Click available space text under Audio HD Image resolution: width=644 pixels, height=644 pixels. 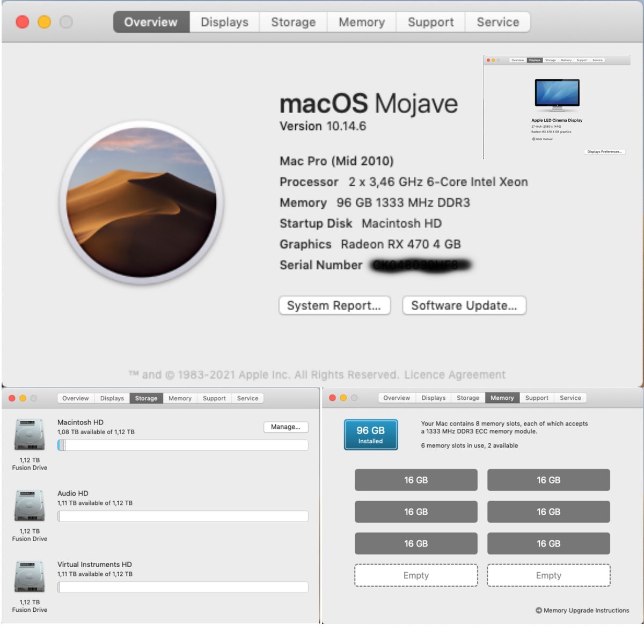[95, 503]
